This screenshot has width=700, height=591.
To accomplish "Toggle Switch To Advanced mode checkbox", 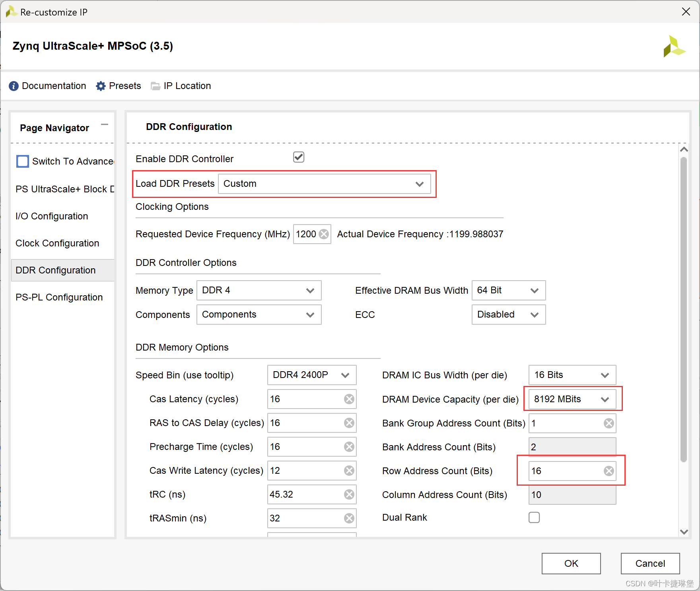I will point(23,161).
